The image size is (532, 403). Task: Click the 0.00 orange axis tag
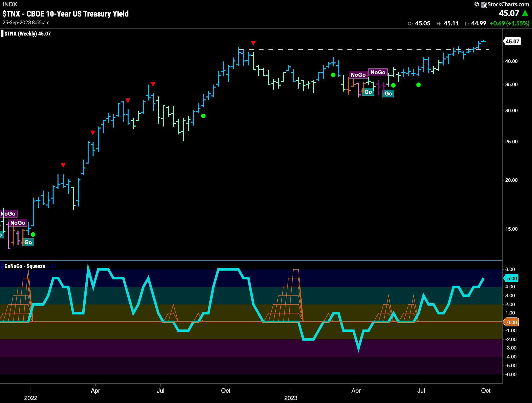pyautogui.click(x=511, y=322)
